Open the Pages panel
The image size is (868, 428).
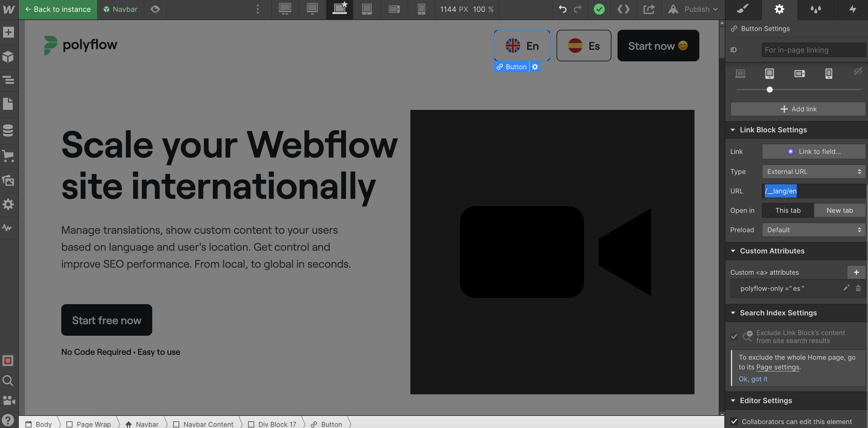pos(8,104)
